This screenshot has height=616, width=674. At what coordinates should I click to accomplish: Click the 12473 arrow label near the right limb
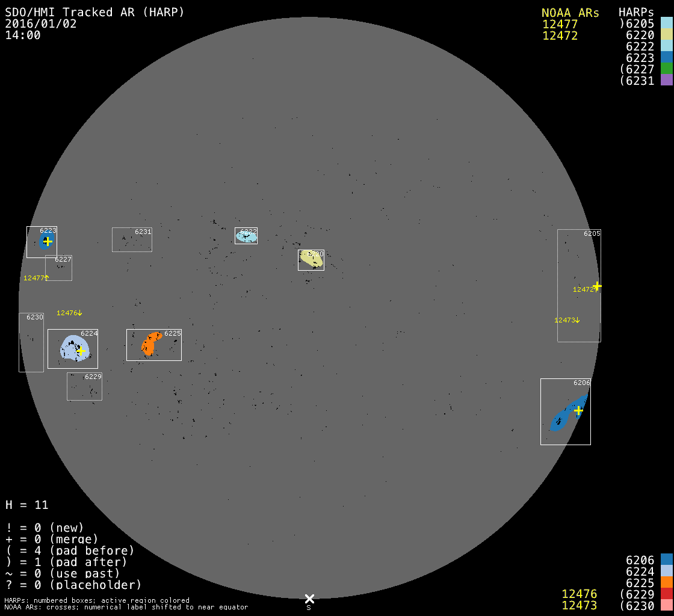(x=567, y=320)
